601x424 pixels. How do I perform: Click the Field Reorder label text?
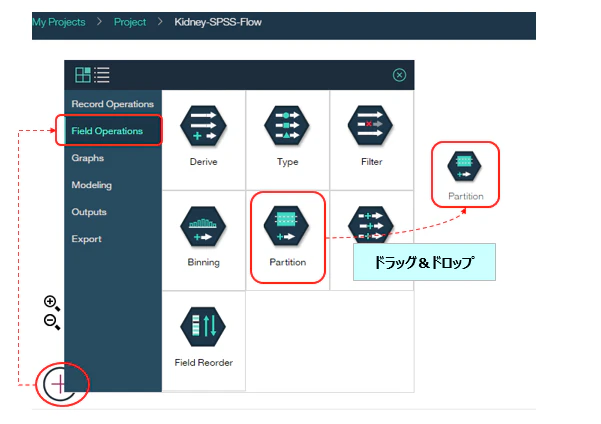[204, 363]
